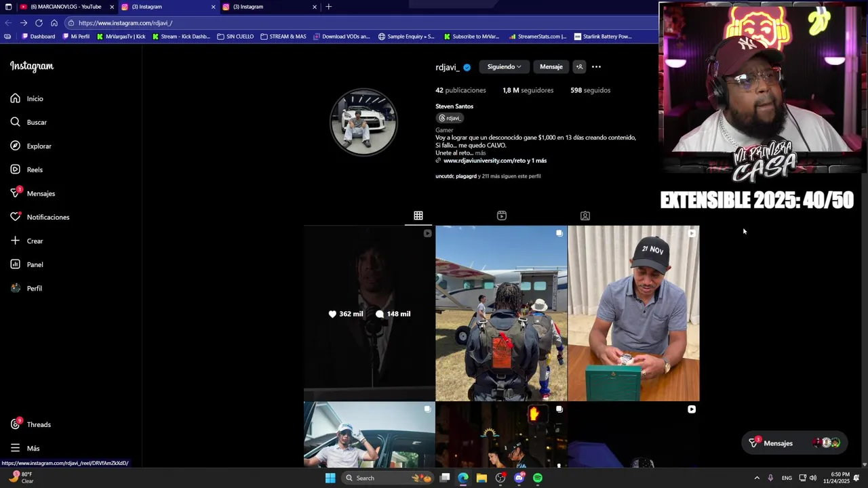Click add similar accounts icon button
The width and height of the screenshot is (868, 488).
(x=579, y=66)
